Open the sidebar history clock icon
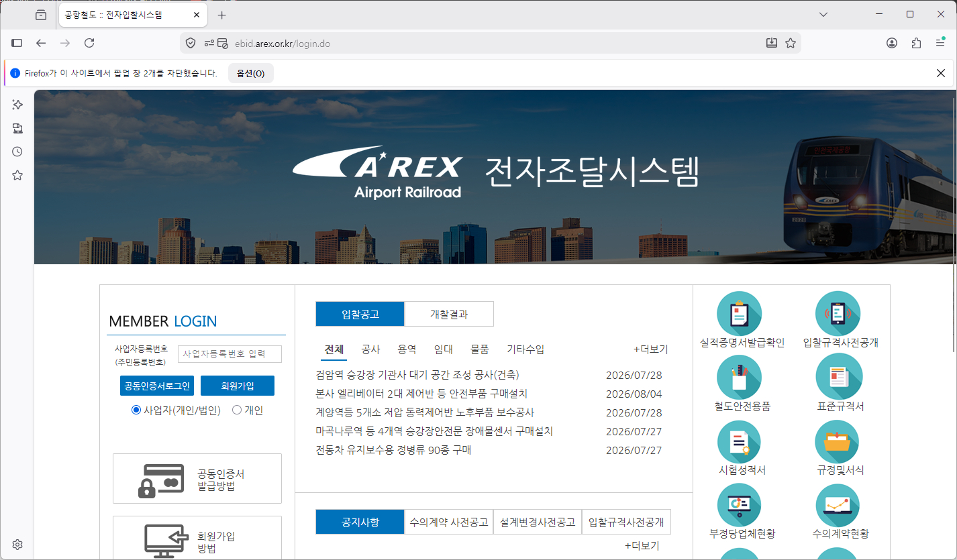Screen dimensions: 957x560 click(x=17, y=152)
